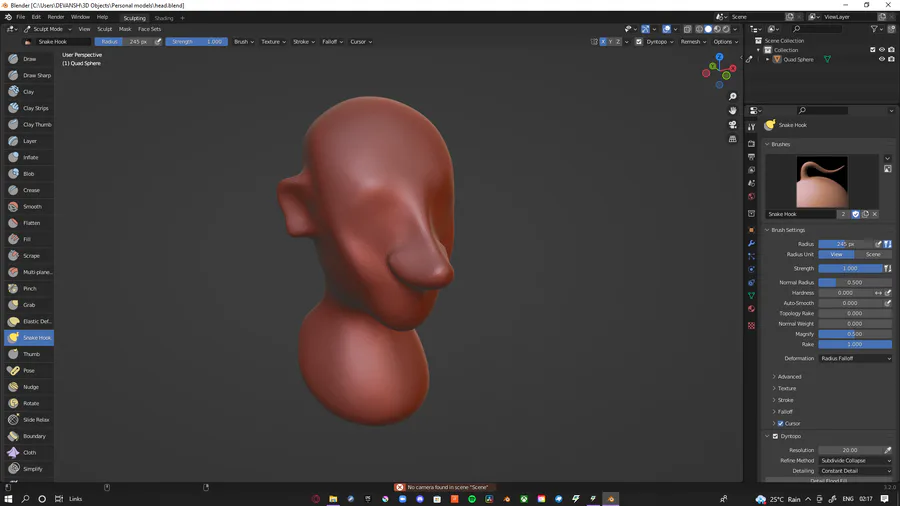
Task: Open the Mask menu
Action: click(125, 29)
